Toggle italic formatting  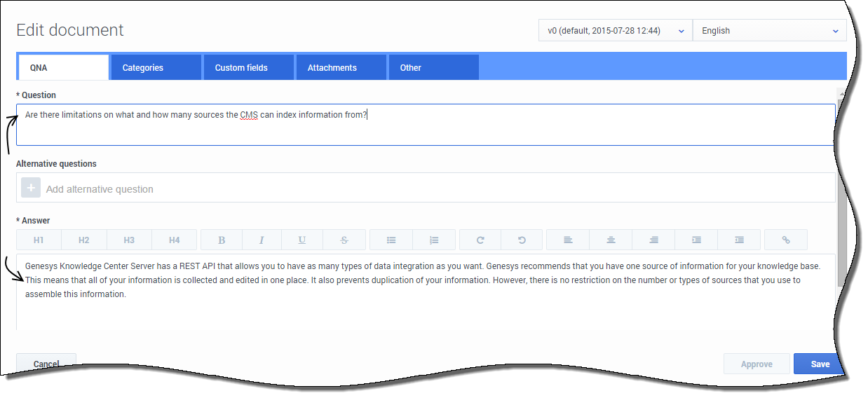click(x=262, y=240)
